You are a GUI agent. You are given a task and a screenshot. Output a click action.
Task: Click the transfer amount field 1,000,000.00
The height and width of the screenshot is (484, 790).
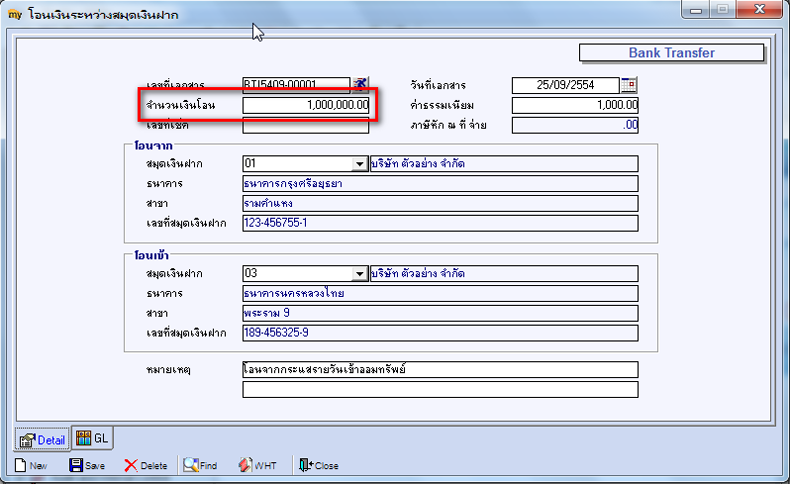[x=306, y=105]
